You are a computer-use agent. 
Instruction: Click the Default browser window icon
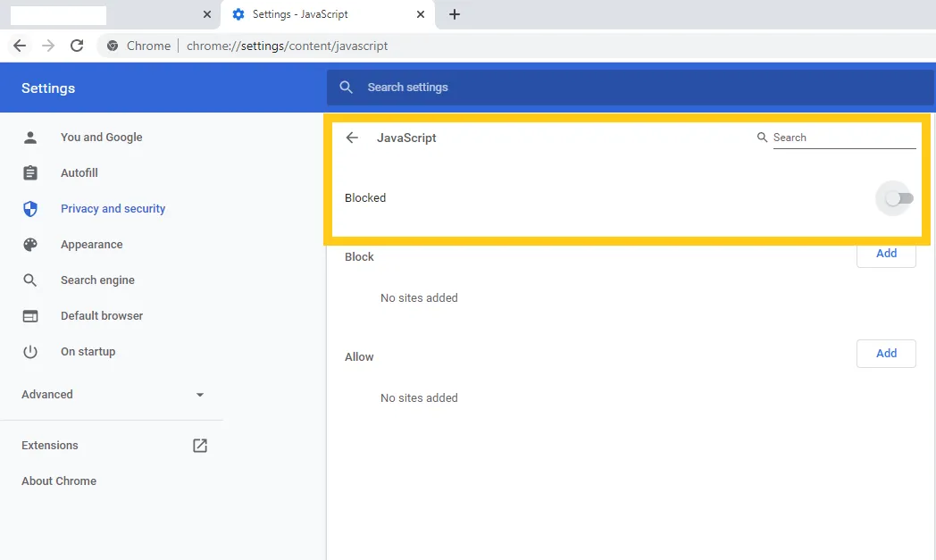click(x=30, y=316)
